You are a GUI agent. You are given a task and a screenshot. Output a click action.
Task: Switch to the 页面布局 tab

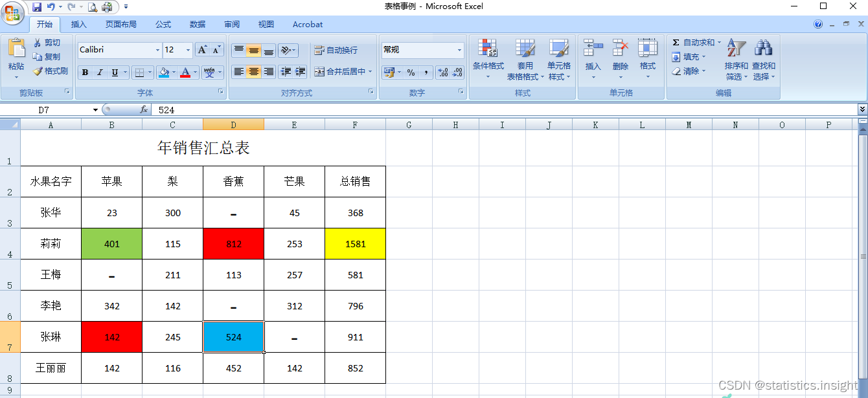(x=121, y=25)
